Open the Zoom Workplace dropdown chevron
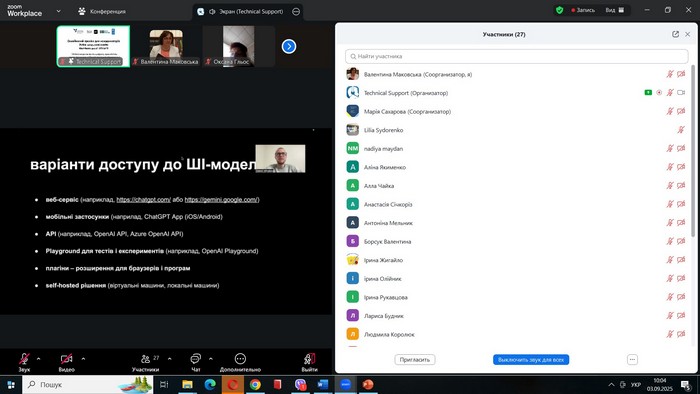 click(x=58, y=11)
